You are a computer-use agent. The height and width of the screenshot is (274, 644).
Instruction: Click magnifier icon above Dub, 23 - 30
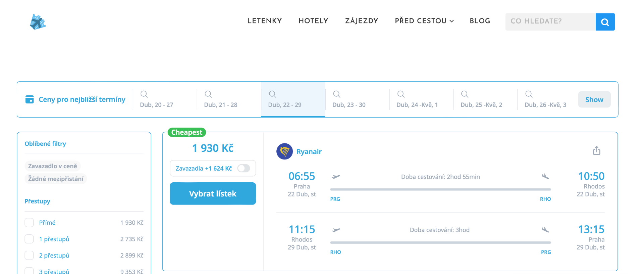point(336,94)
